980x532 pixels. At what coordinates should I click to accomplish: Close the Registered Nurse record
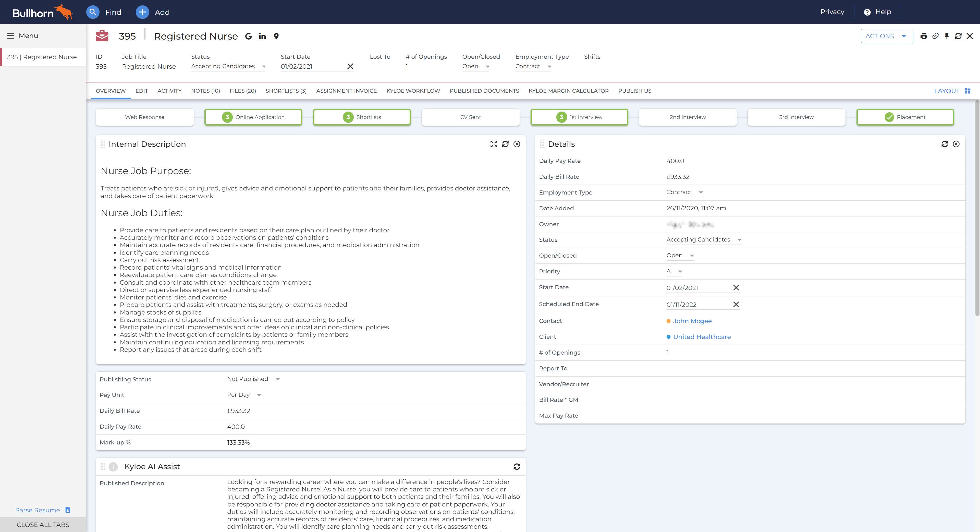(x=970, y=36)
